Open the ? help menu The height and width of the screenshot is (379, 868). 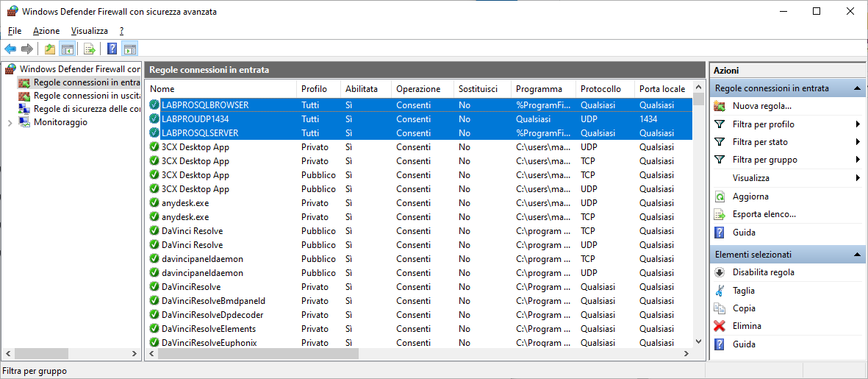121,31
